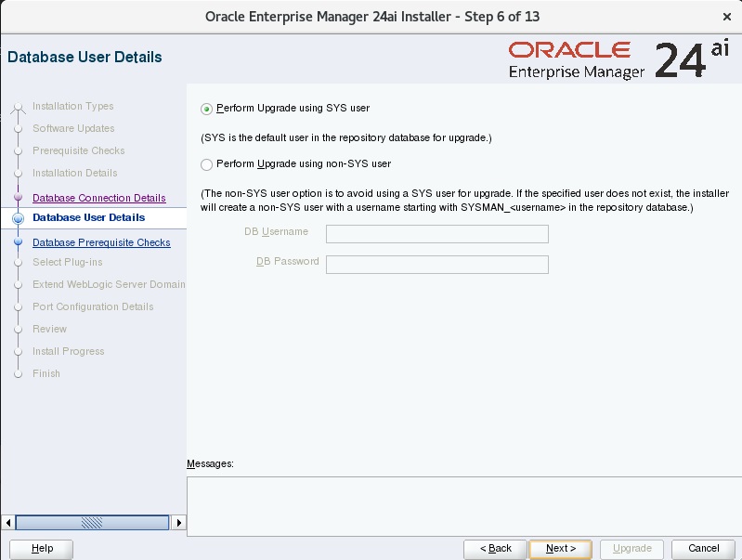Image resolution: width=742 pixels, height=560 pixels.
Task: Click the sidebar scroll left arrow
Action: tap(8, 523)
